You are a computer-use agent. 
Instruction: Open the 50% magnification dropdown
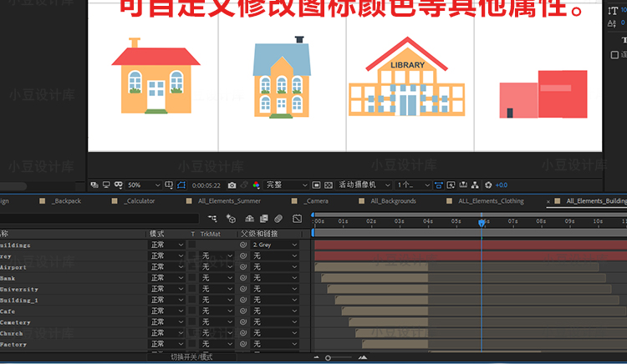(x=143, y=185)
